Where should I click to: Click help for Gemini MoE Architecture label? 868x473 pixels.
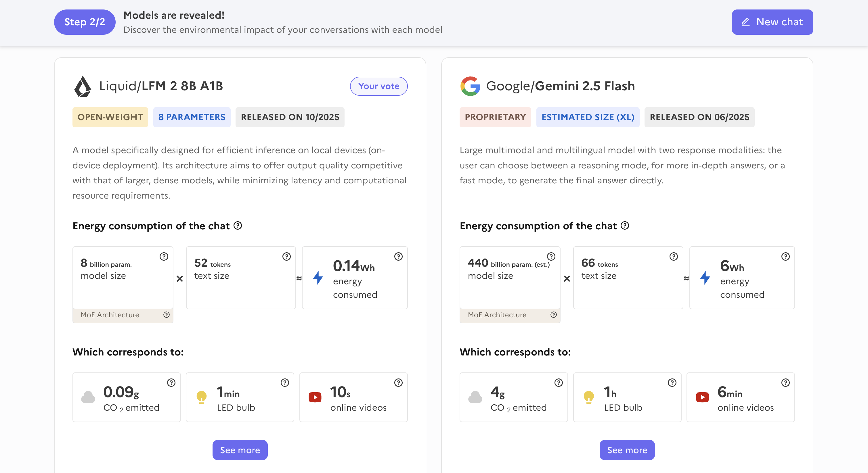[554, 315]
